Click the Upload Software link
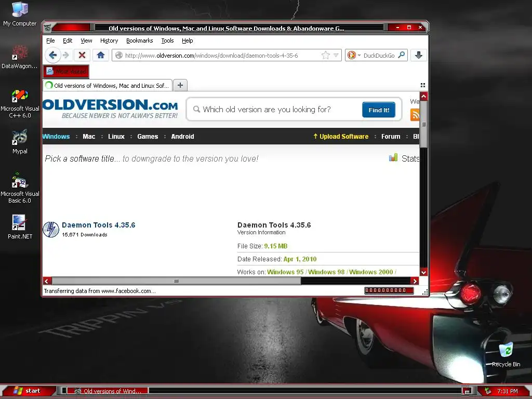Image resolution: width=532 pixels, height=399 pixels. click(x=341, y=137)
